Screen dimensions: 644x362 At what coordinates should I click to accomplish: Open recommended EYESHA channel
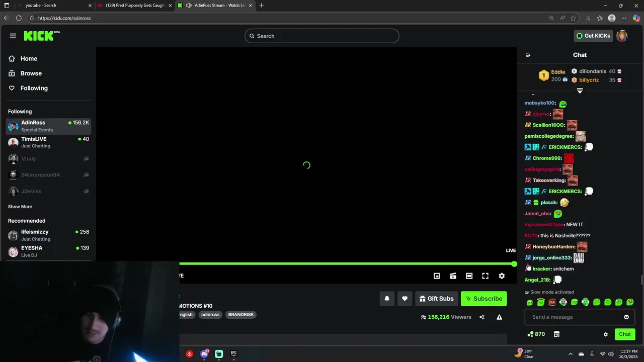pos(48,251)
